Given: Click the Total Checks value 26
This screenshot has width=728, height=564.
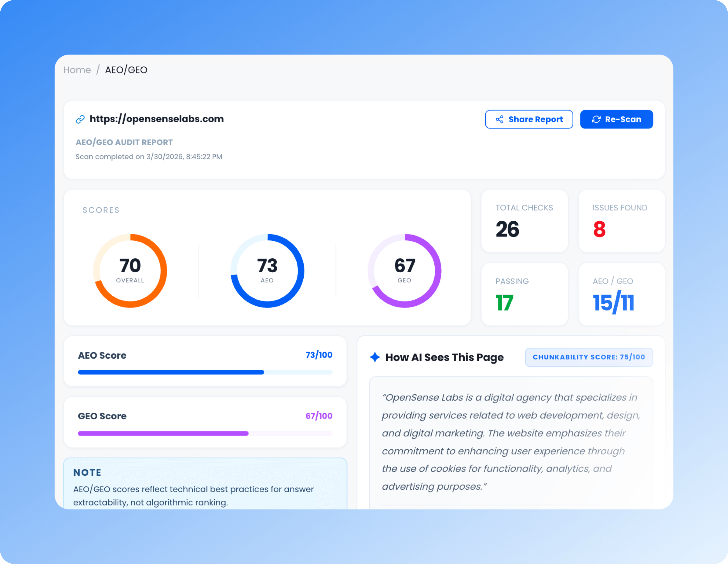Looking at the screenshot, I should [507, 229].
